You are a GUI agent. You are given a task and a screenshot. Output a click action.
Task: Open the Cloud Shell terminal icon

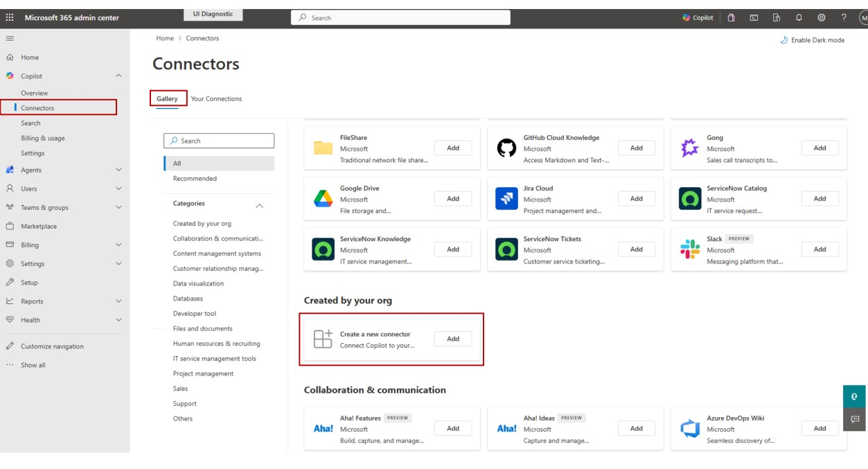[754, 18]
